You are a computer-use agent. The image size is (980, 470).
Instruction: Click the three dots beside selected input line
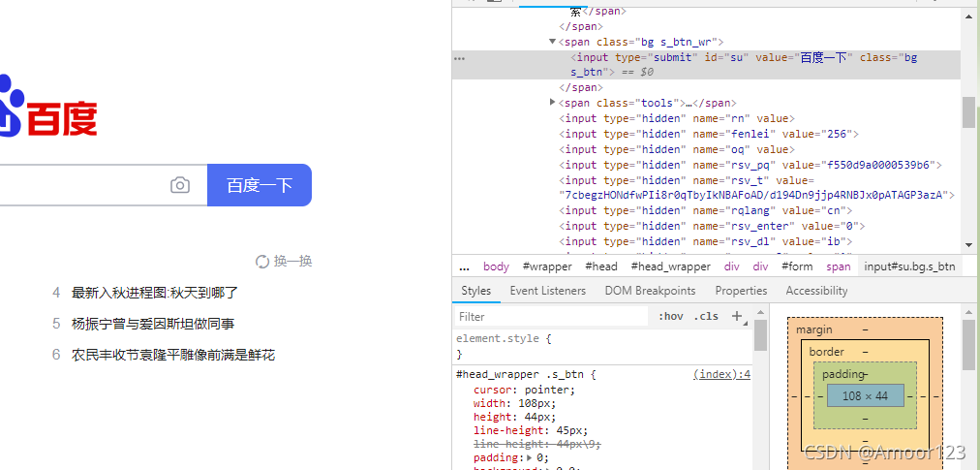pos(459,58)
